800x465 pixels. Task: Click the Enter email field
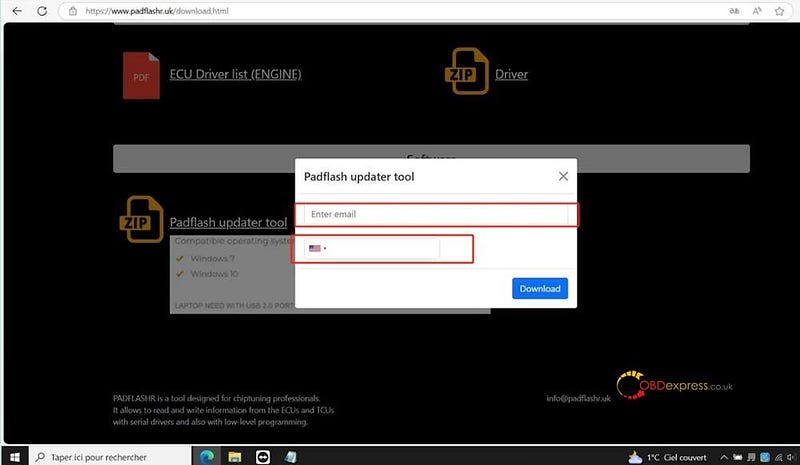(x=436, y=214)
